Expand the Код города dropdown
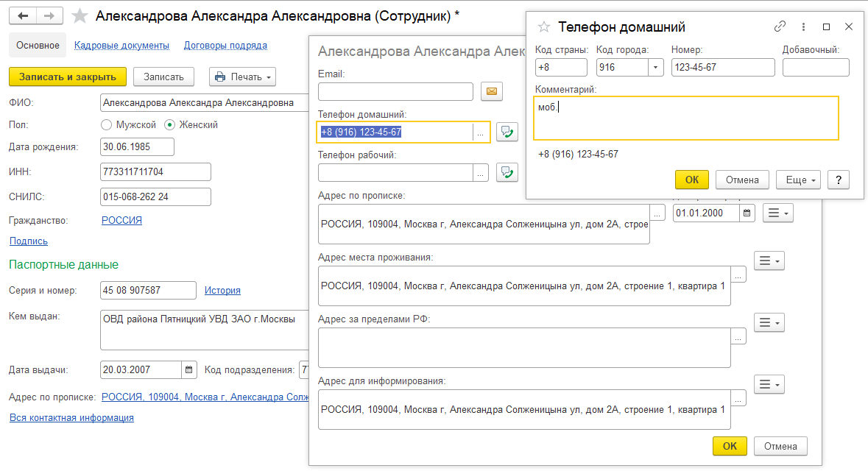 point(656,68)
